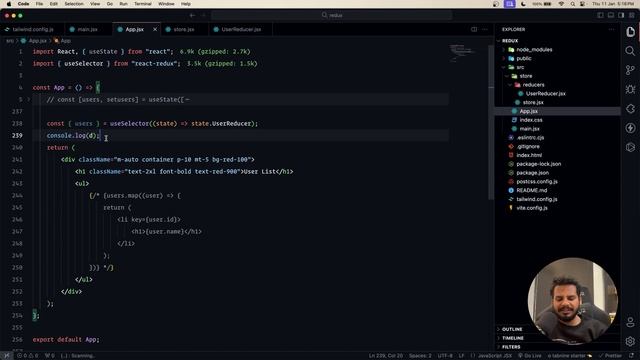Viewport: 640px width, 360px height.
Task: Open Accounts icon in activity bar
Action: click(x=630, y=322)
